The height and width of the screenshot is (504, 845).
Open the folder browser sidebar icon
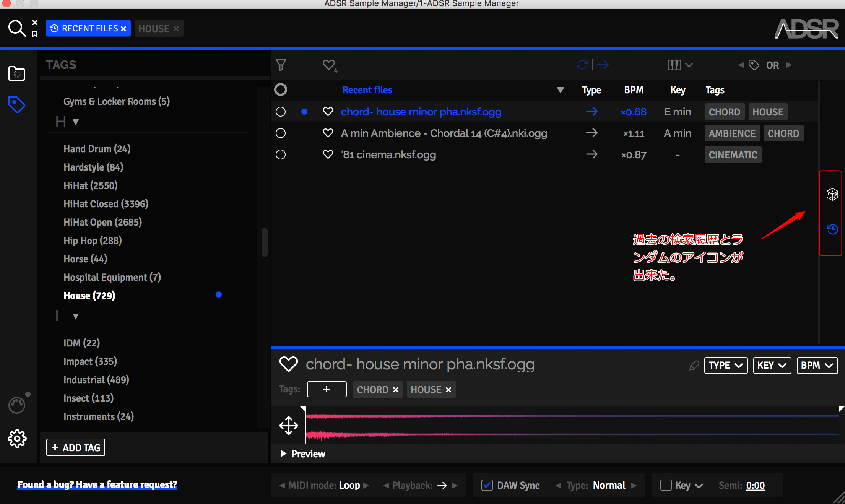(17, 73)
